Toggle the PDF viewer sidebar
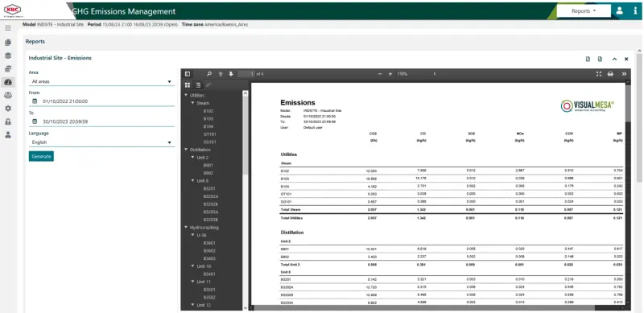This screenshot has height=313, width=644. tap(188, 74)
